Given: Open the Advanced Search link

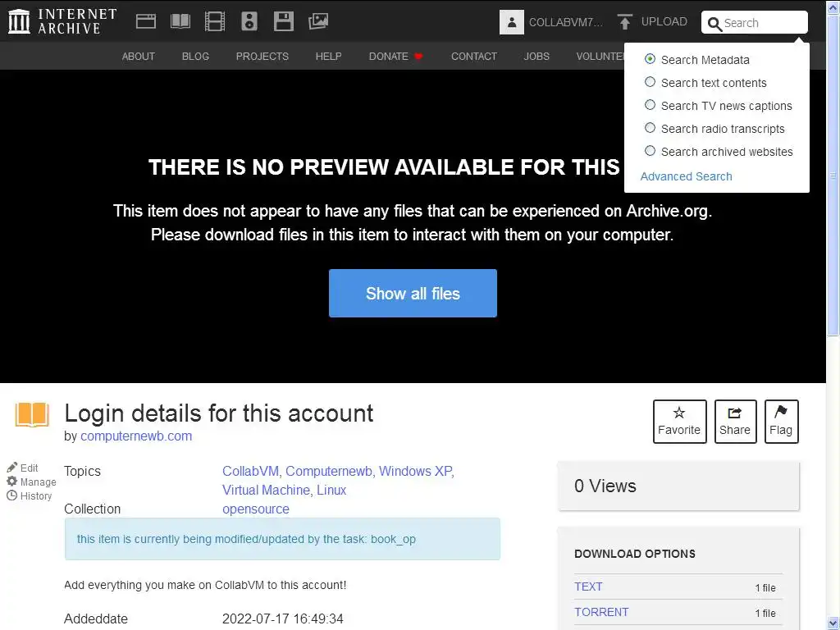Looking at the screenshot, I should (686, 176).
